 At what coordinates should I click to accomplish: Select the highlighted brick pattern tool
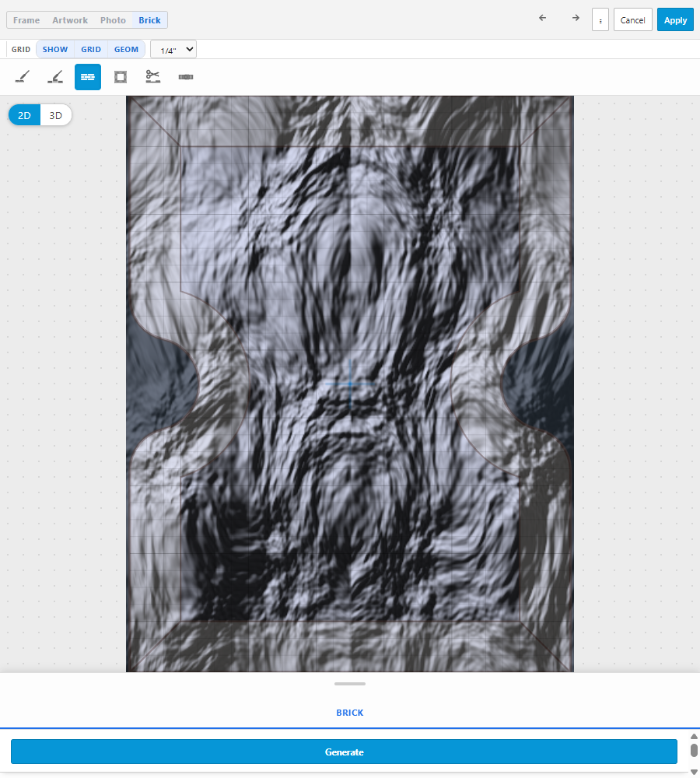[x=88, y=77]
